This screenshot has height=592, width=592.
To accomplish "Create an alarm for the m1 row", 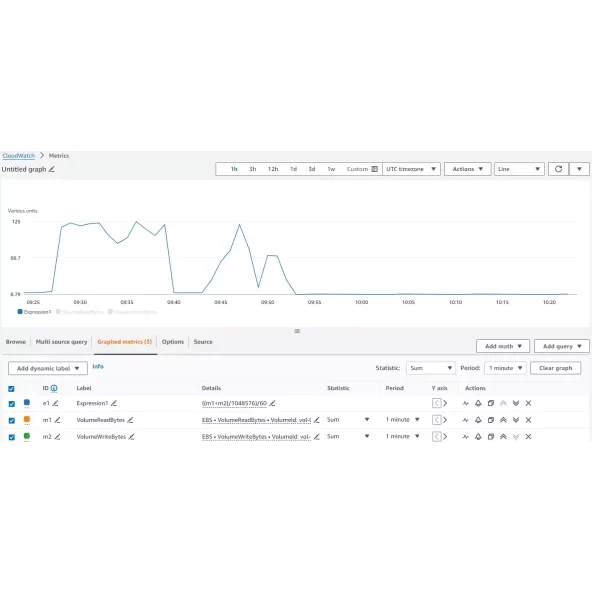I will pyautogui.click(x=478, y=420).
